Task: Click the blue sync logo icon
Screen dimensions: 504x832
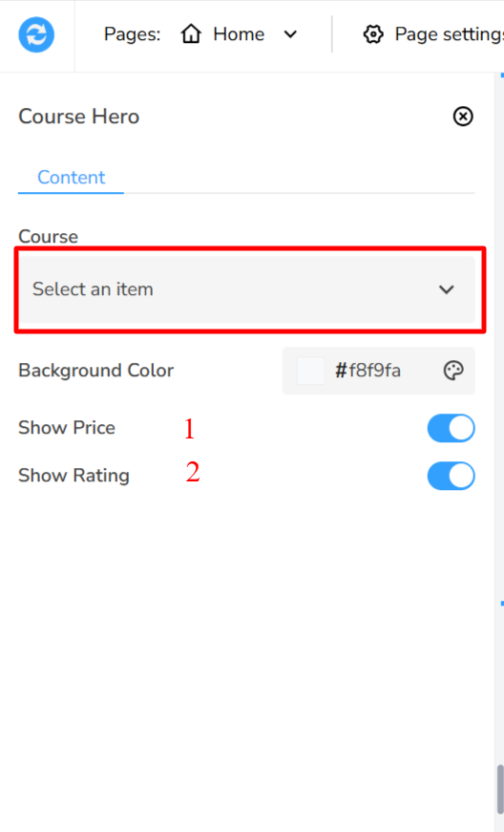Action: (x=36, y=34)
